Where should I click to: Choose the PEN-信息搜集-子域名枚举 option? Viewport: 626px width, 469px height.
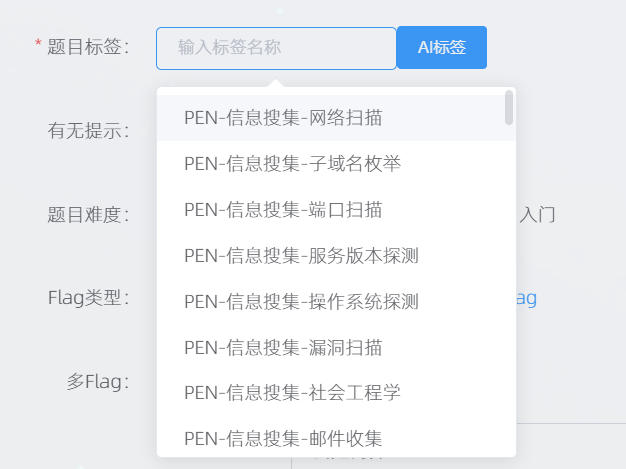pos(292,164)
